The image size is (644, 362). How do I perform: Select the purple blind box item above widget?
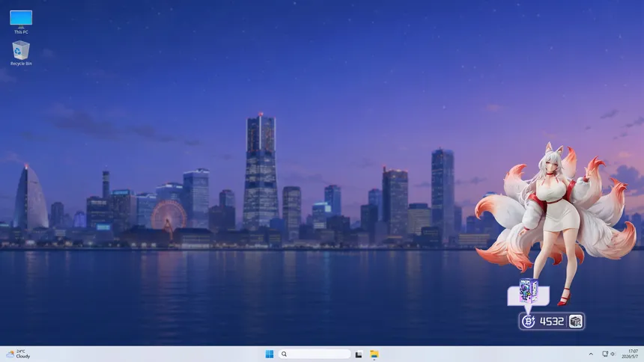point(529,291)
